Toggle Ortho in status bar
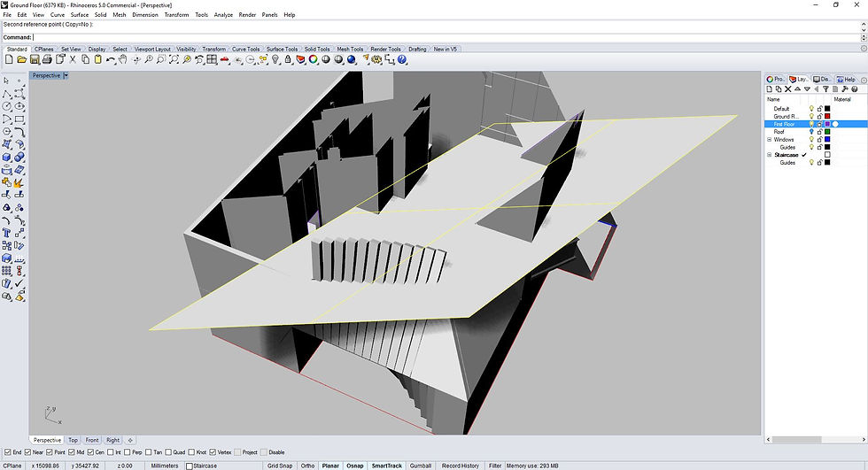The image size is (868, 470). (x=308, y=466)
